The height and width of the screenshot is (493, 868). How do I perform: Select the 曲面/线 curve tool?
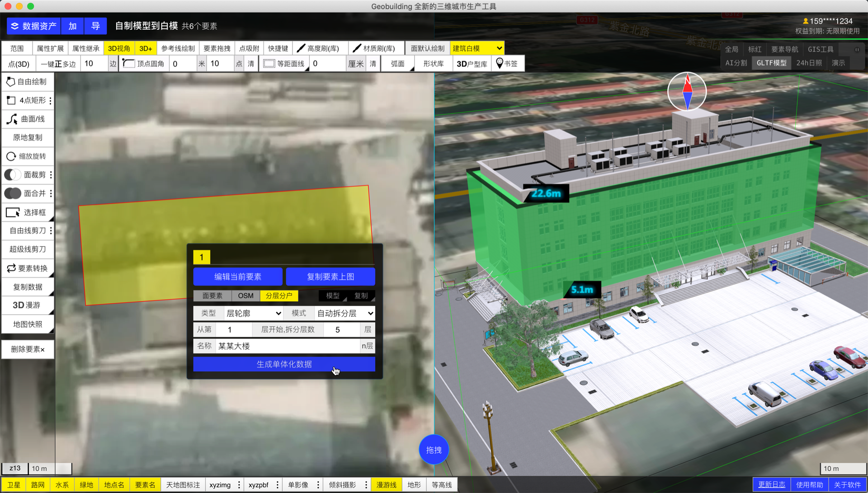[28, 119]
